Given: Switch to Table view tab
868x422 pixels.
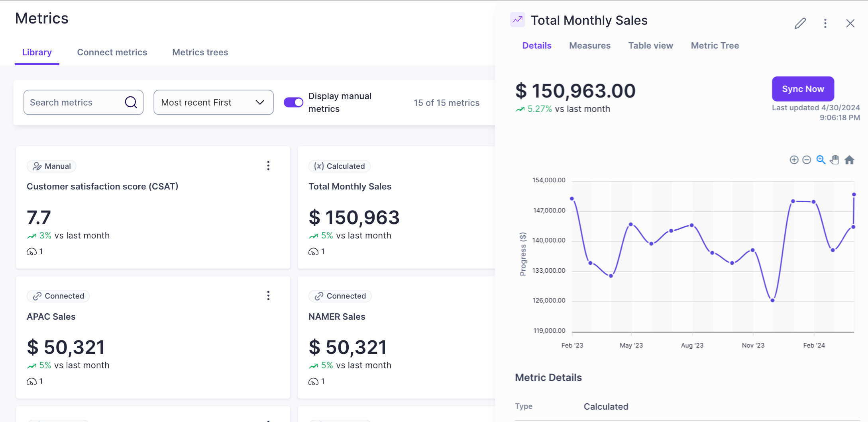Looking at the screenshot, I should [650, 46].
